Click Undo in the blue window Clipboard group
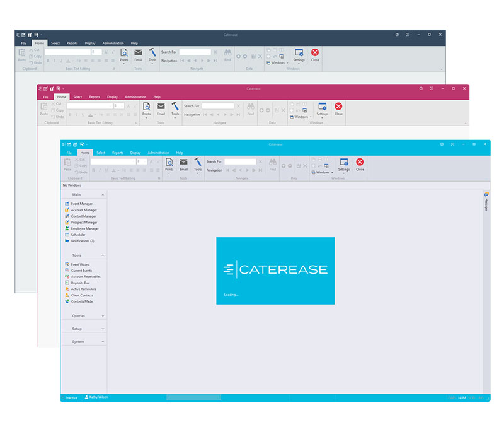Screen dimensions: 504x432 pyautogui.click(x=81, y=172)
